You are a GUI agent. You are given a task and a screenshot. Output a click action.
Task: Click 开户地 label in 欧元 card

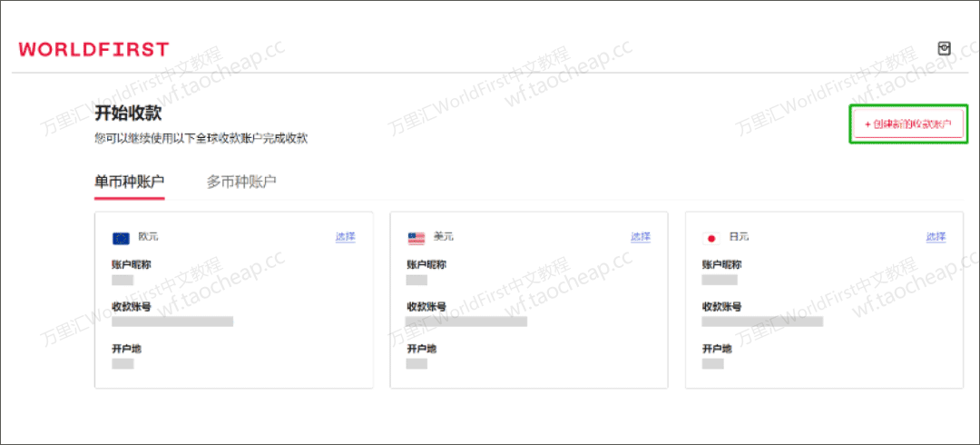pos(126,349)
